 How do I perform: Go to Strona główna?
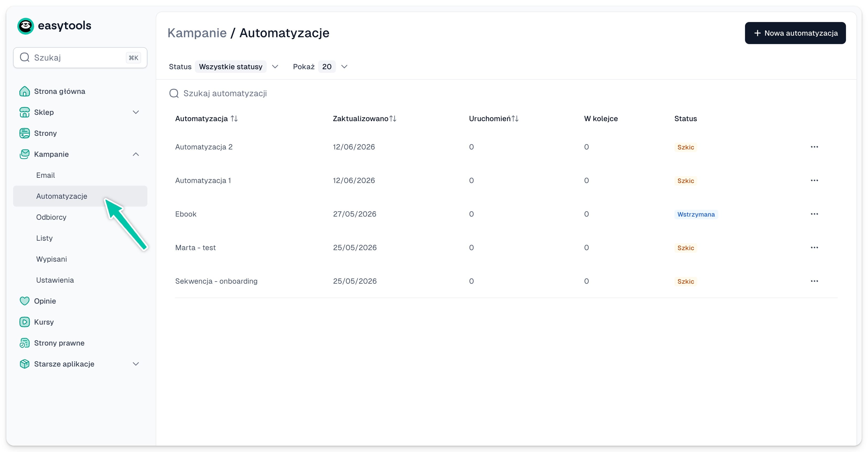pos(80,91)
